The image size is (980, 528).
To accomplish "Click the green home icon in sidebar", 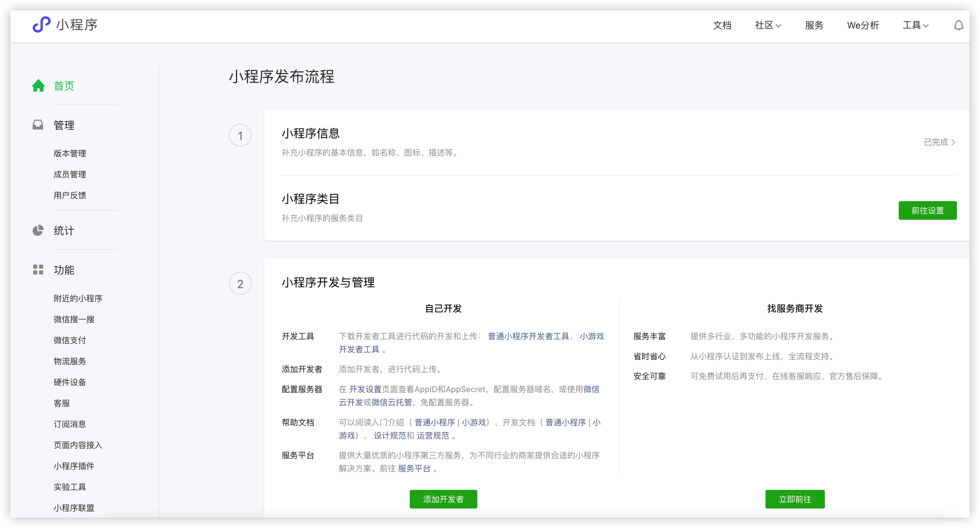I will (38, 86).
